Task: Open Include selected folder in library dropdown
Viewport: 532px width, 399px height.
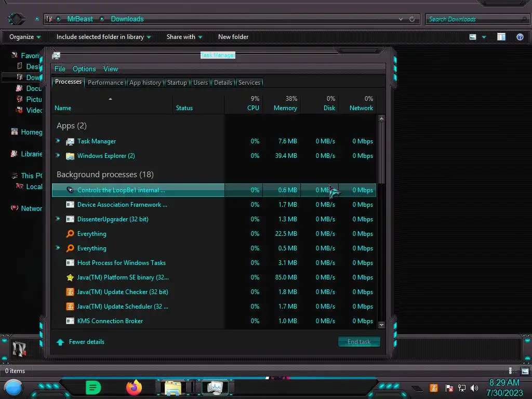Action: tap(103, 37)
